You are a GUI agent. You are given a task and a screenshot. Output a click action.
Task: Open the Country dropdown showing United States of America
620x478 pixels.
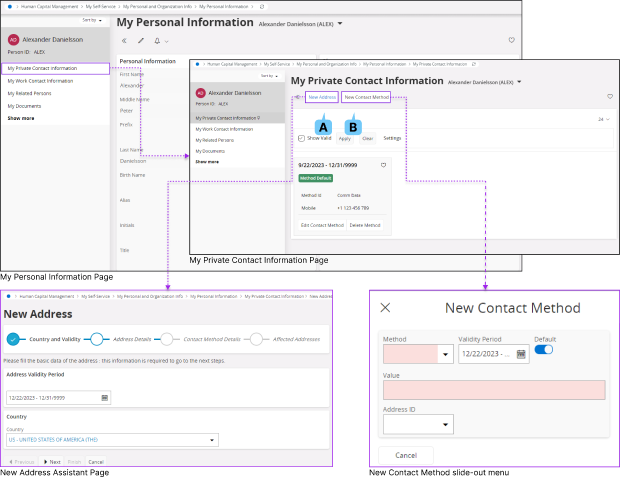pyautogui.click(x=112, y=440)
